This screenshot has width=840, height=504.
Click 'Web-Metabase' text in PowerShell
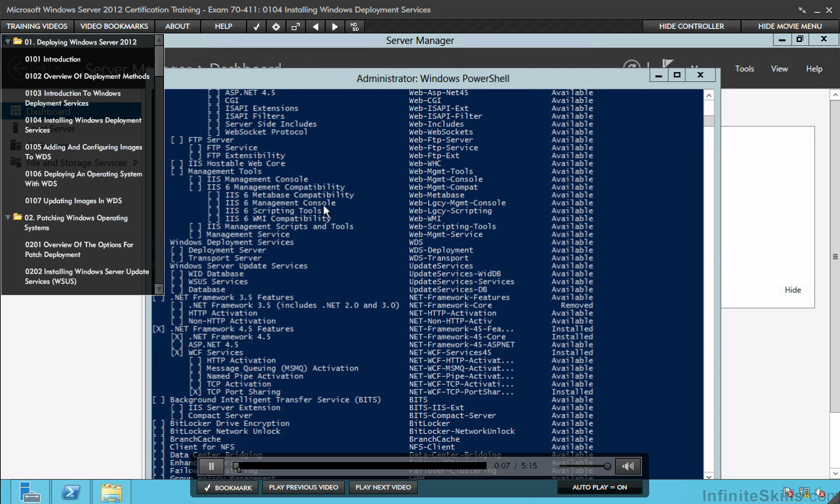click(437, 195)
